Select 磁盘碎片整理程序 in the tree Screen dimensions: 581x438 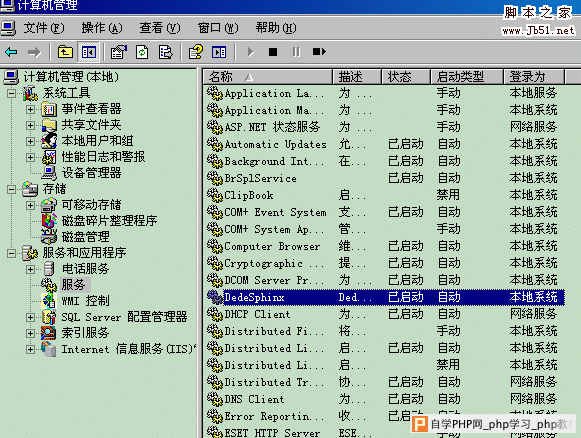click(x=109, y=221)
